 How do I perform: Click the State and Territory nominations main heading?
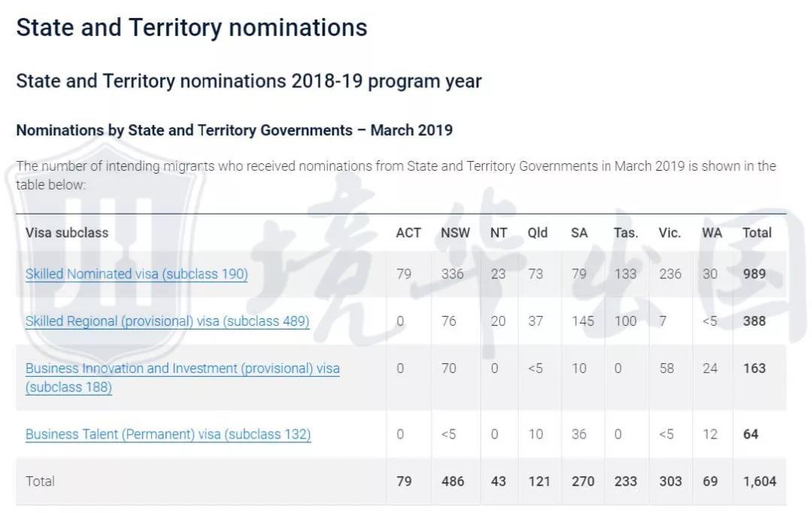point(192,28)
